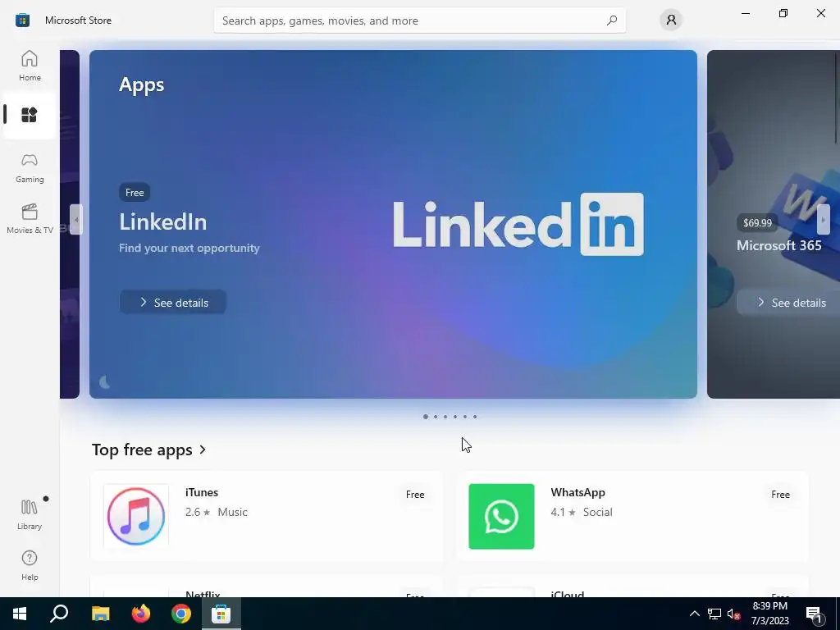Image resolution: width=840 pixels, height=630 pixels.
Task: Open the network status tray icon
Action: click(714, 614)
